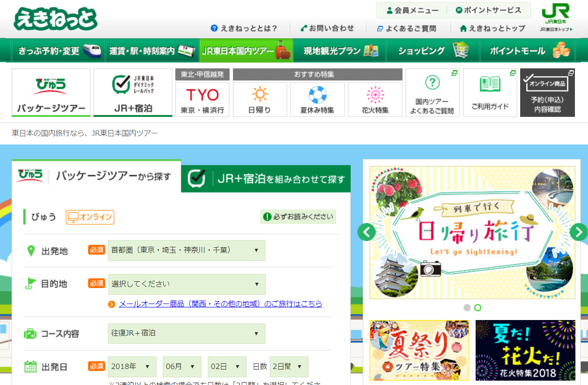This screenshot has height=385, width=588.
Task: Show next carousel banner
Action: pyautogui.click(x=578, y=232)
